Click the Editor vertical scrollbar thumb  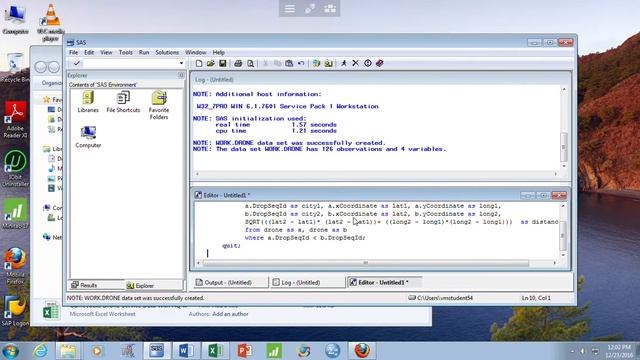(563, 236)
